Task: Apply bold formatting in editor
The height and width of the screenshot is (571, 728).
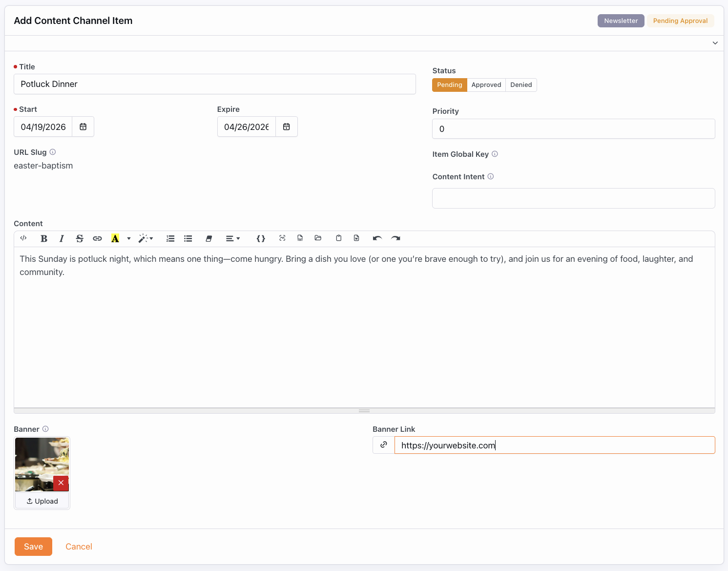Action: [44, 238]
